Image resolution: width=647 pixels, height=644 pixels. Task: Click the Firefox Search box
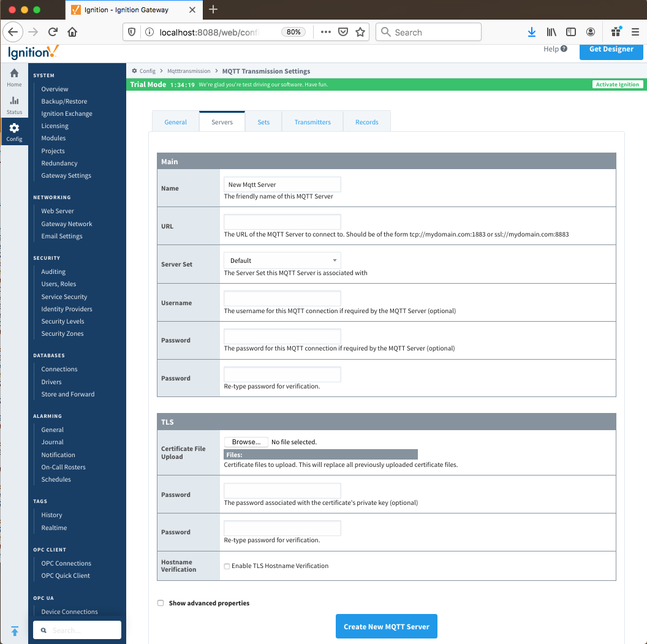tap(428, 32)
